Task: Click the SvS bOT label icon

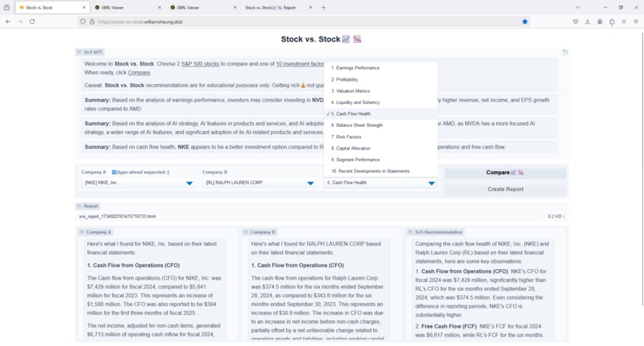Action: point(79,52)
